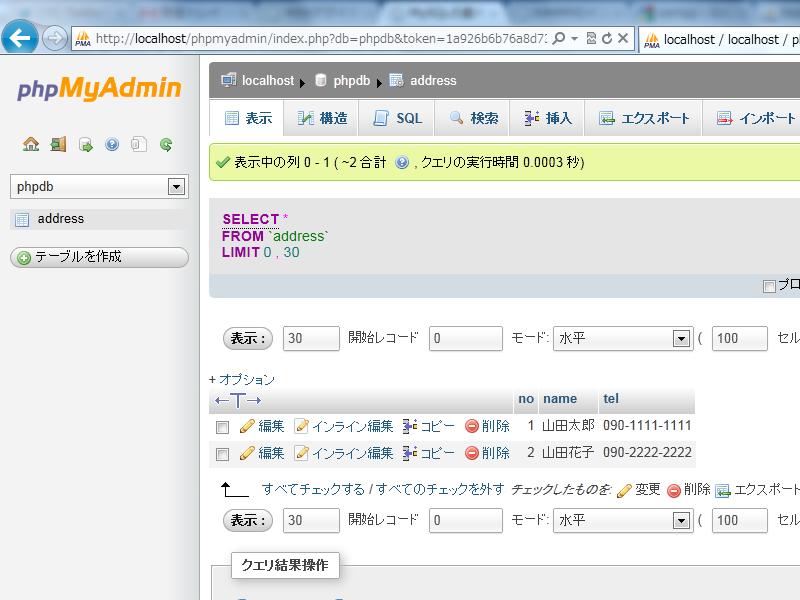Click red delete icon for 山田花子 row

point(472,453)
